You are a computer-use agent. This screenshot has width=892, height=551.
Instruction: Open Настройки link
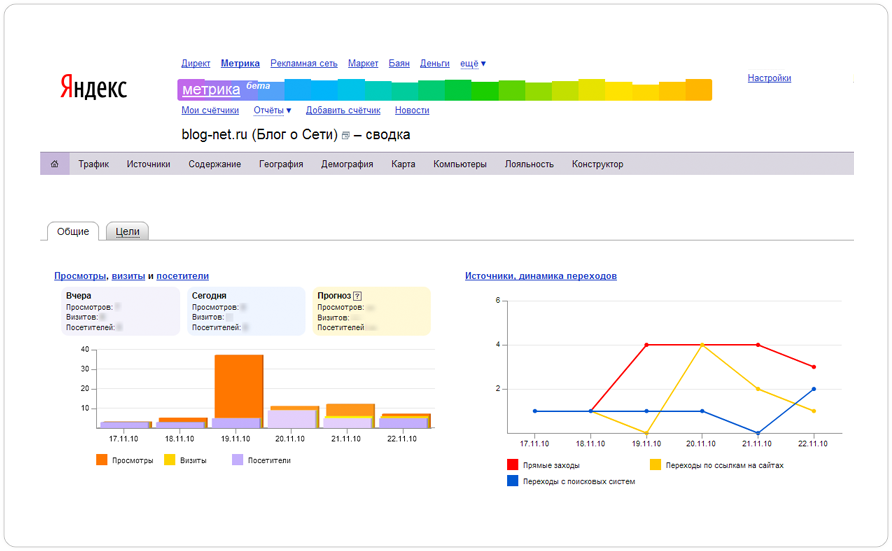pyautogui.click(x=769, y=78)
